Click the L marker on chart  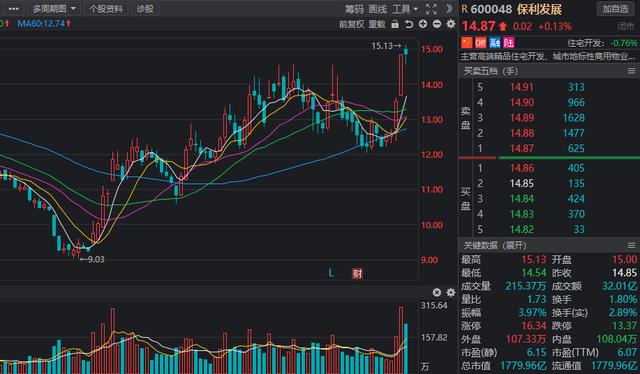pos(331,273)
